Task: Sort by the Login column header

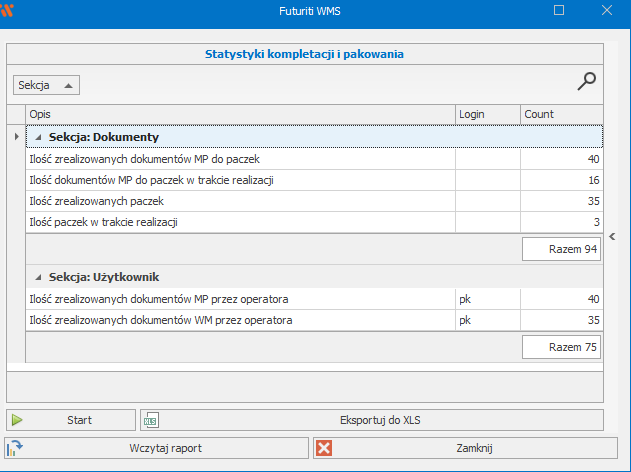Action: pos(486,114)
